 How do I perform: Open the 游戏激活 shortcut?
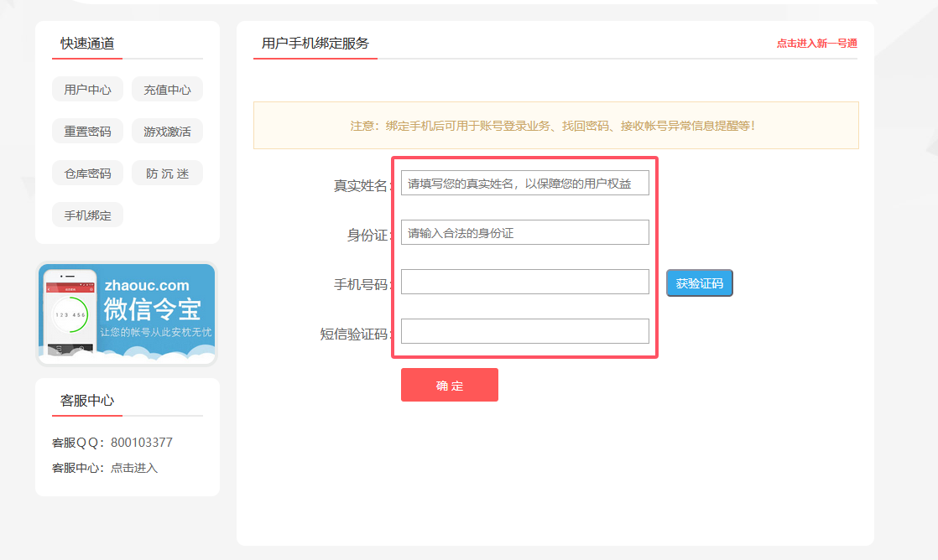[167, 132]
